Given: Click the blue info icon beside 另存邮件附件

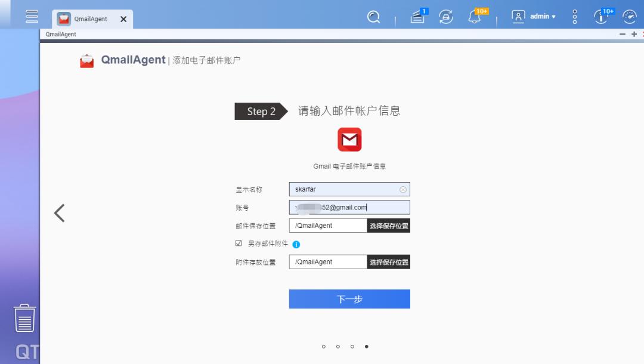Looking at the screenshot, I should point(298,243).
